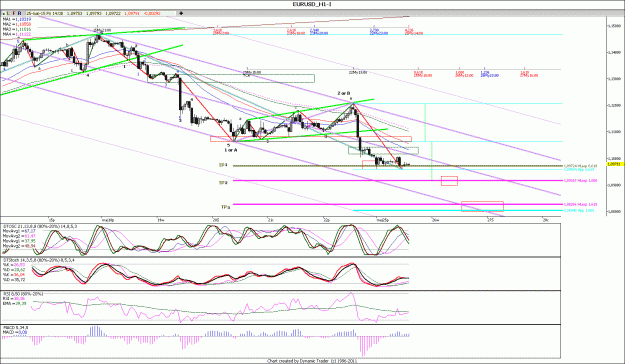The width and height of the screenshot is (625, 364).
Task: Click the TP 2 target label
Action: [x=223, y=183]
